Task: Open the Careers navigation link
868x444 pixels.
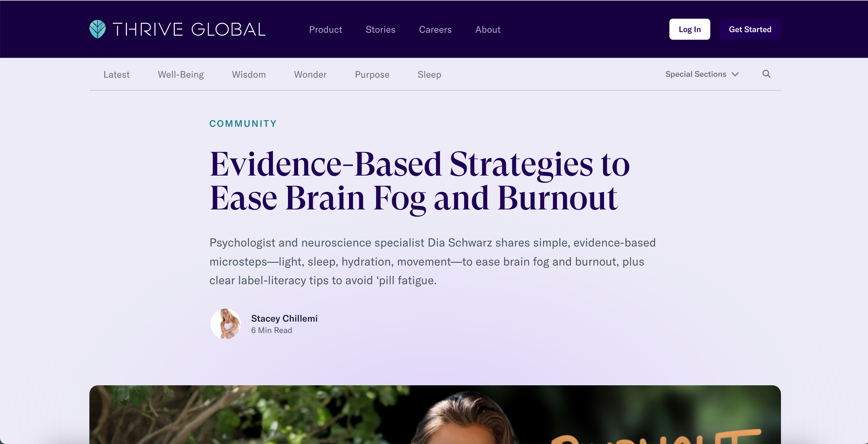Action: coord(435,29)
